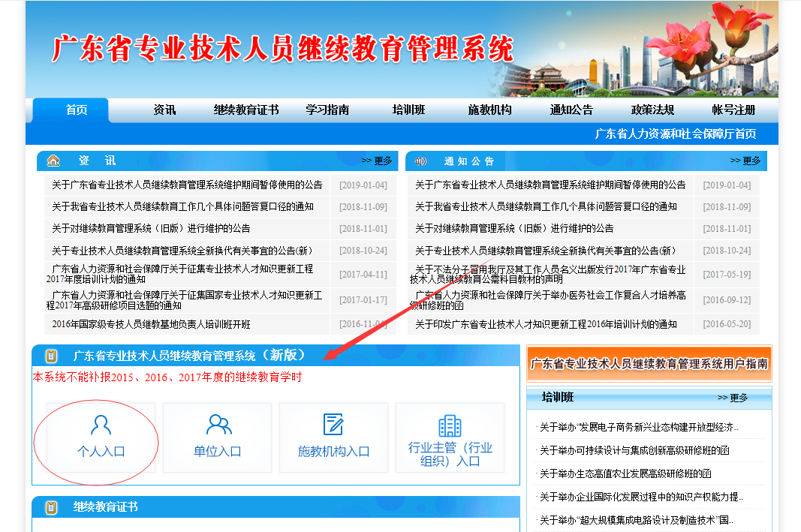
Task: Open the 帐号注册 navigation item
Action: point(733,110)
